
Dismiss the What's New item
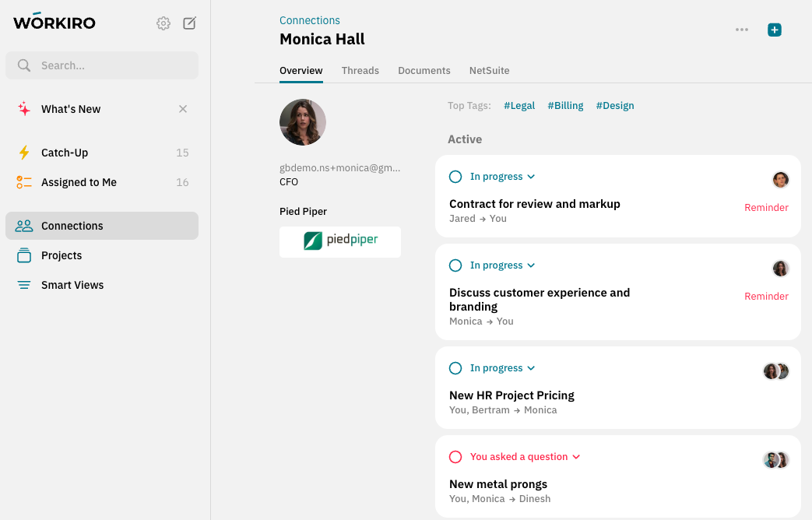[x=183, y=109]
